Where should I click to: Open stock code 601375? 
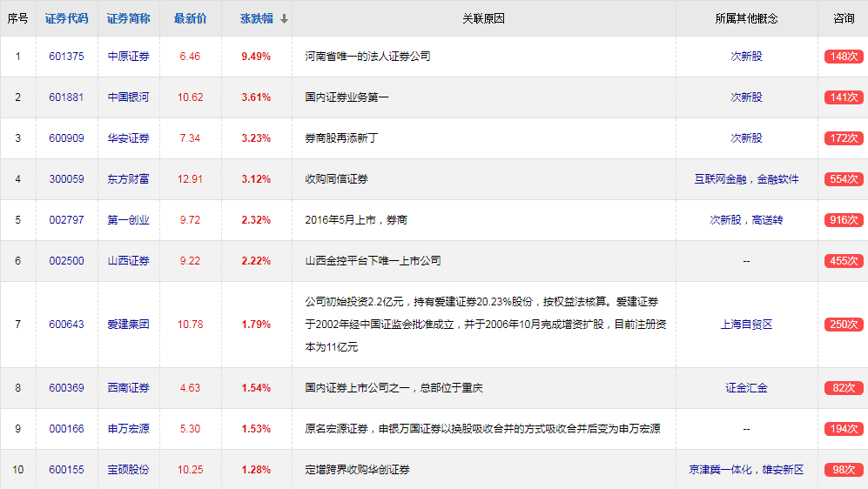(66, 57)
